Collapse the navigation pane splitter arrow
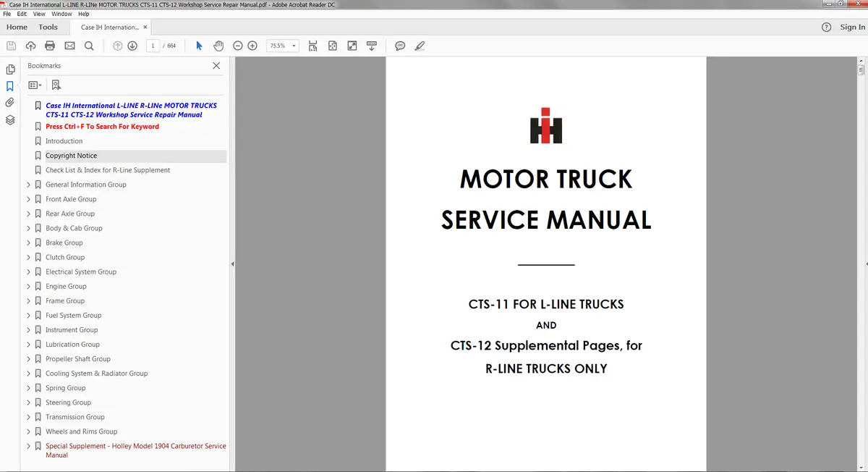The image size is (868, 472). click(x=232, y=264)
